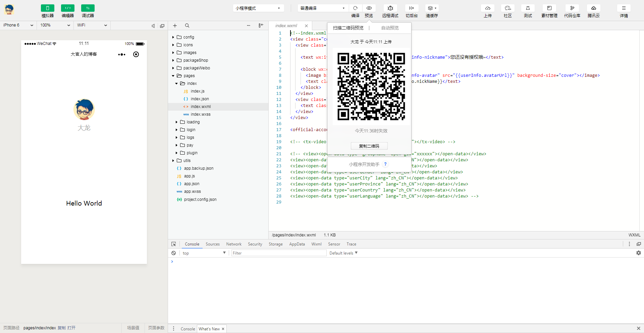Image resolution: width=644 pixels, height=333 pixels.
Task: Close the What's New drawer tab
Action: coord(223,329)
